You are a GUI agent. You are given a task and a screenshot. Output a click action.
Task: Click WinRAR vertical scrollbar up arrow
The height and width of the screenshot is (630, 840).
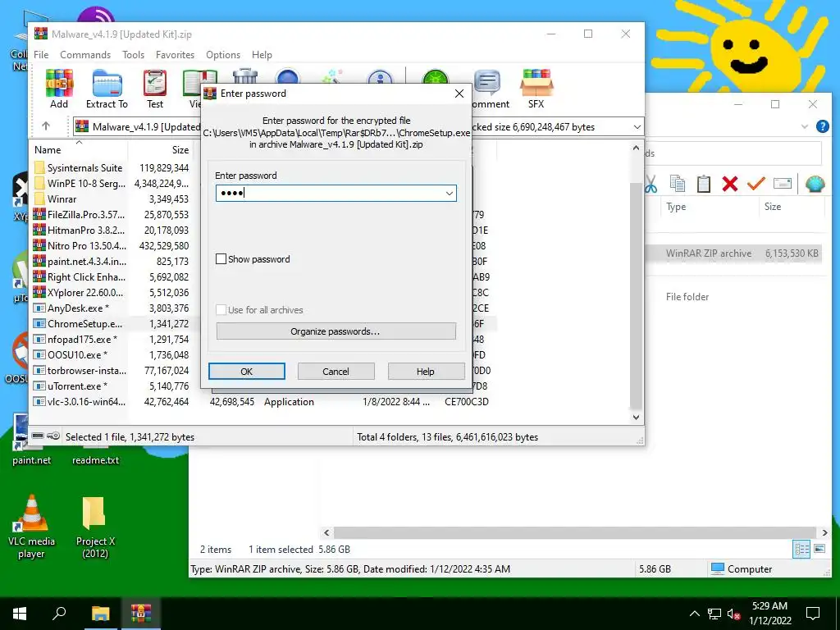coord(636,148)
